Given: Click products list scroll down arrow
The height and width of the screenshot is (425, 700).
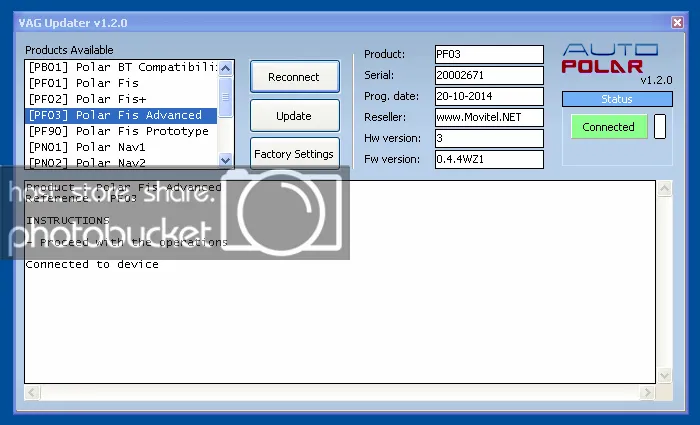Looking at the screenshot, I should (225, 160).
